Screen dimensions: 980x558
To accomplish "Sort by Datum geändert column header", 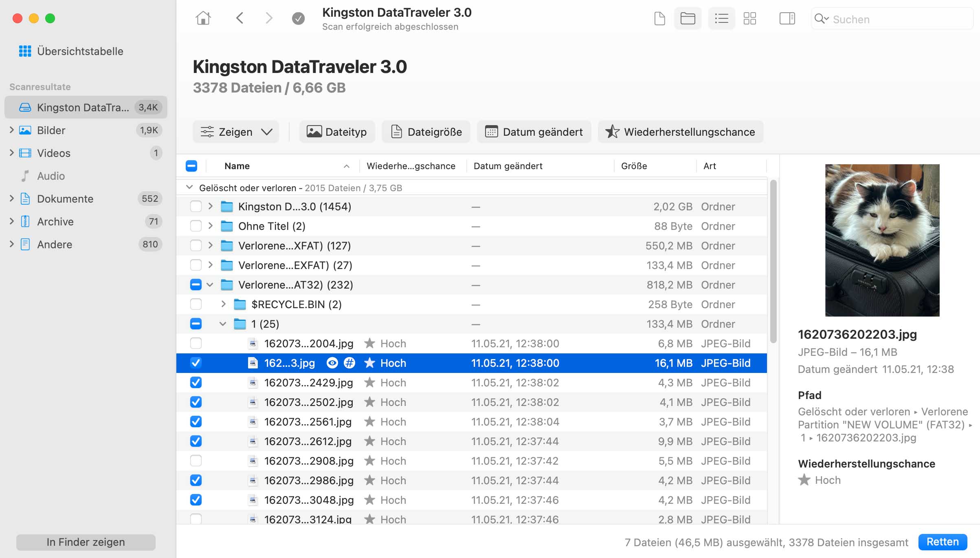I will [x=541, y=166].
